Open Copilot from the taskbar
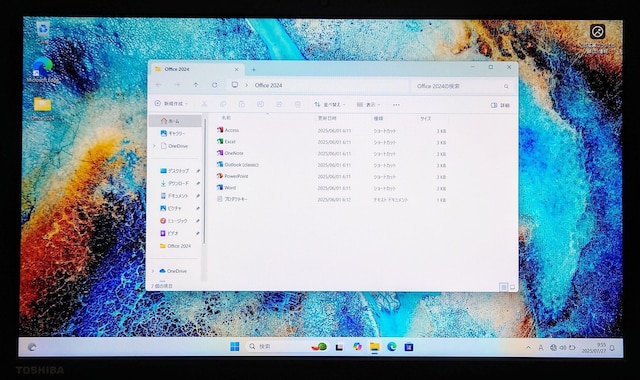The width and height of the screenshot is (640, 380). pyautogui.click(x=357, y=347)
